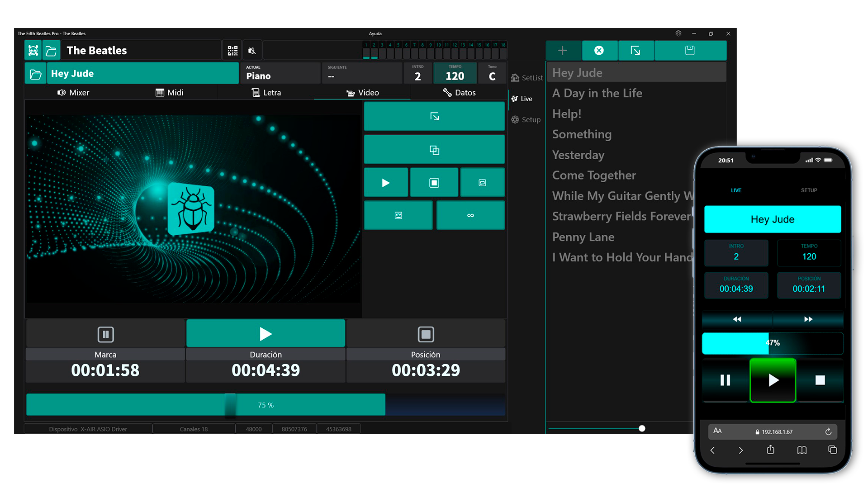Select Setup in the side panel
The height and width of the screenshot is (488, 868).
pyautogui.click(x=526, y=120)
